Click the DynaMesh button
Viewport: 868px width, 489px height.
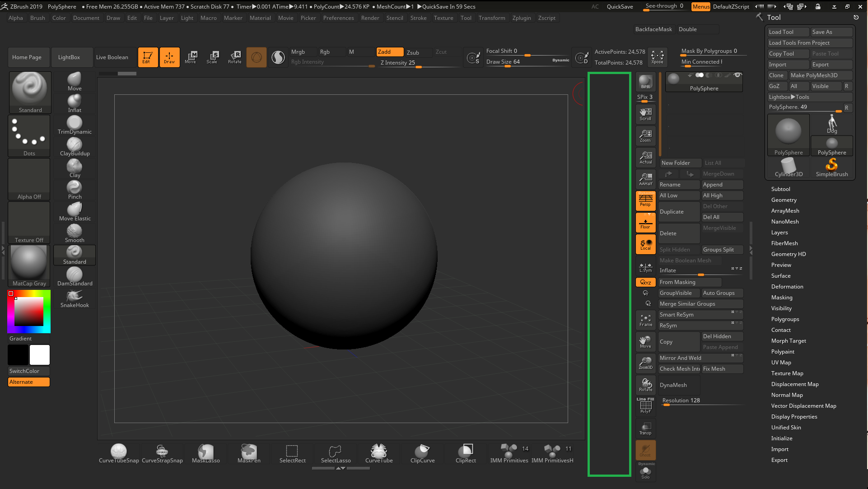pos(679,385)
